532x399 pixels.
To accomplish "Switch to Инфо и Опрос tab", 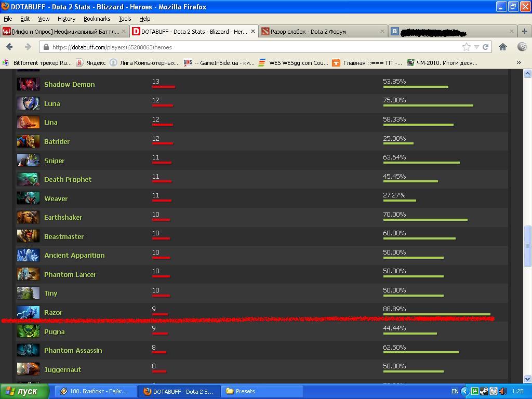I will [64, 32].
